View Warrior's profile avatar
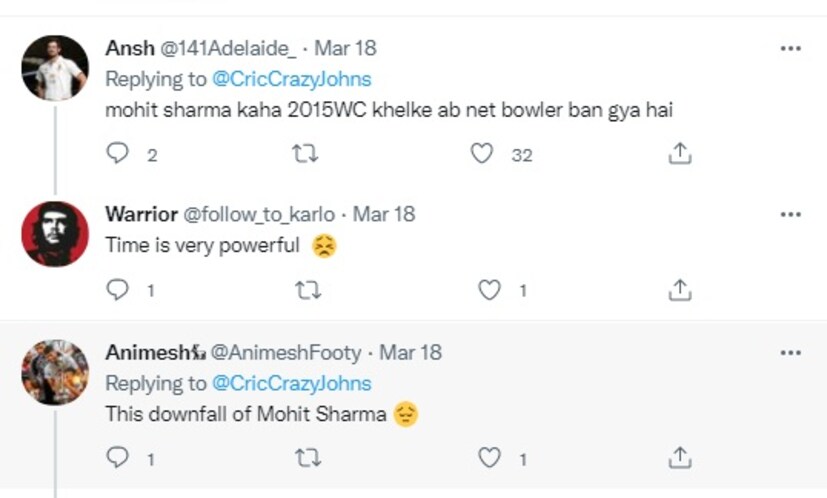The width and height of the screenshot is (827, 498). (x=55, y=233)
